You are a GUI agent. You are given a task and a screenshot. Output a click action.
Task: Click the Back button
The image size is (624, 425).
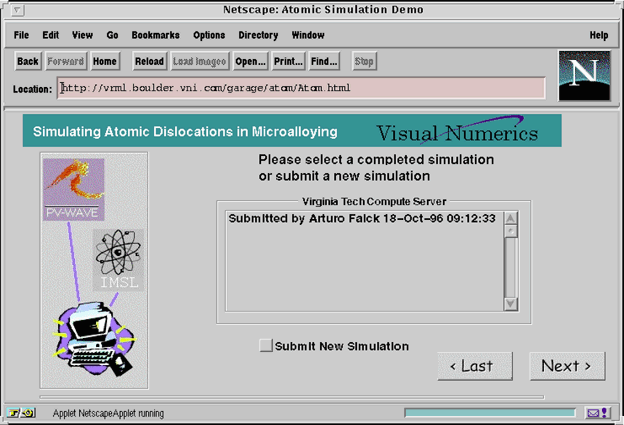28,61
